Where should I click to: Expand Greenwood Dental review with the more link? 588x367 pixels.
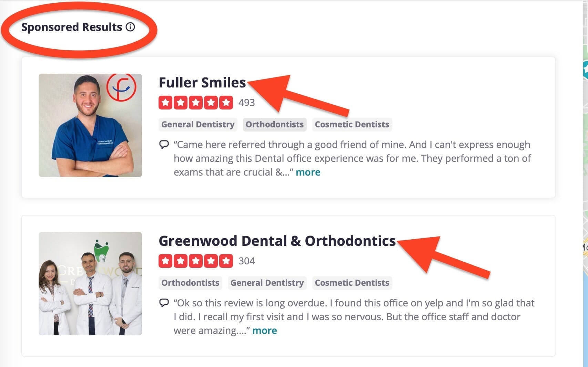click(x=264, y=331)
